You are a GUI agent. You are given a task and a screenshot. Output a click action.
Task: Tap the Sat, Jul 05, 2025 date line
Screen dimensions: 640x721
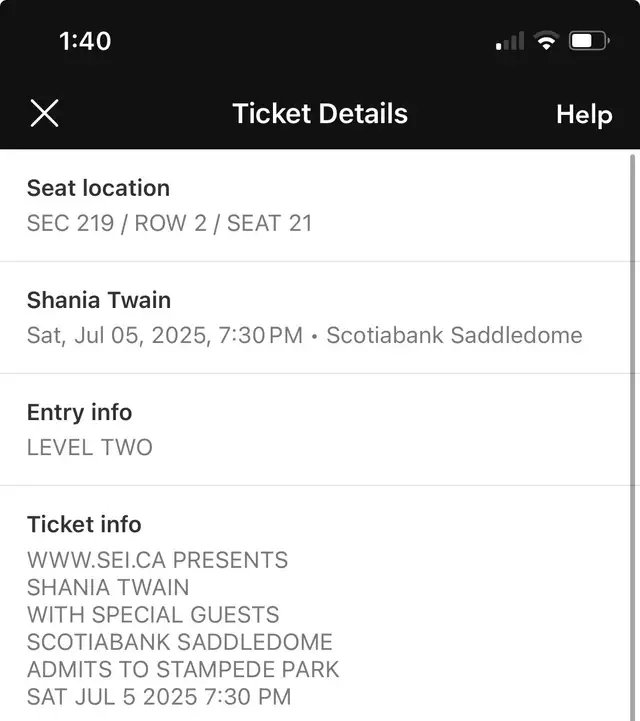(165, 335)
